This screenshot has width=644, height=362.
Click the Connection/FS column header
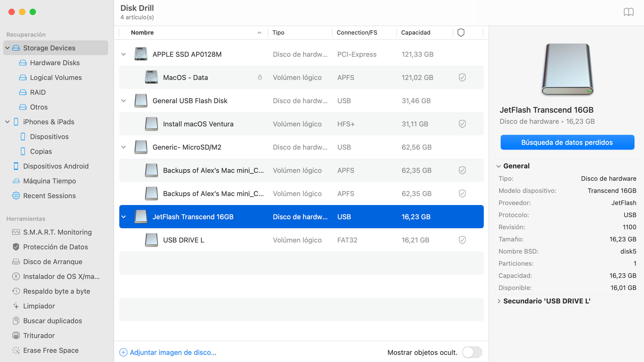point(357,32)
